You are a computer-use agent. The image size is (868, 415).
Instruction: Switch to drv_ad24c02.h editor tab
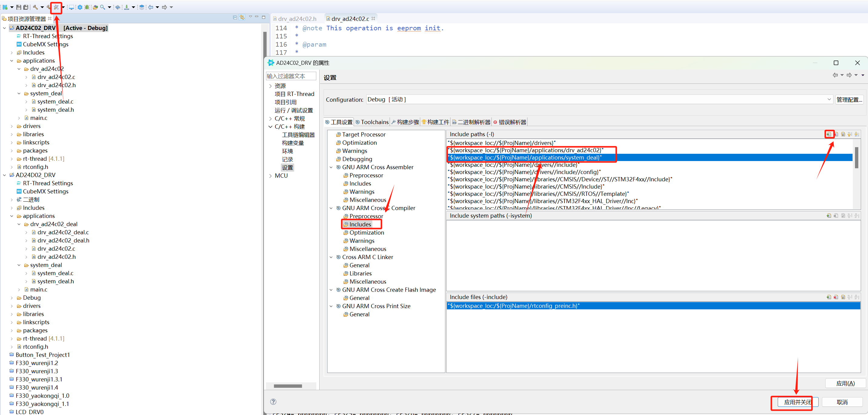(297, 19)
